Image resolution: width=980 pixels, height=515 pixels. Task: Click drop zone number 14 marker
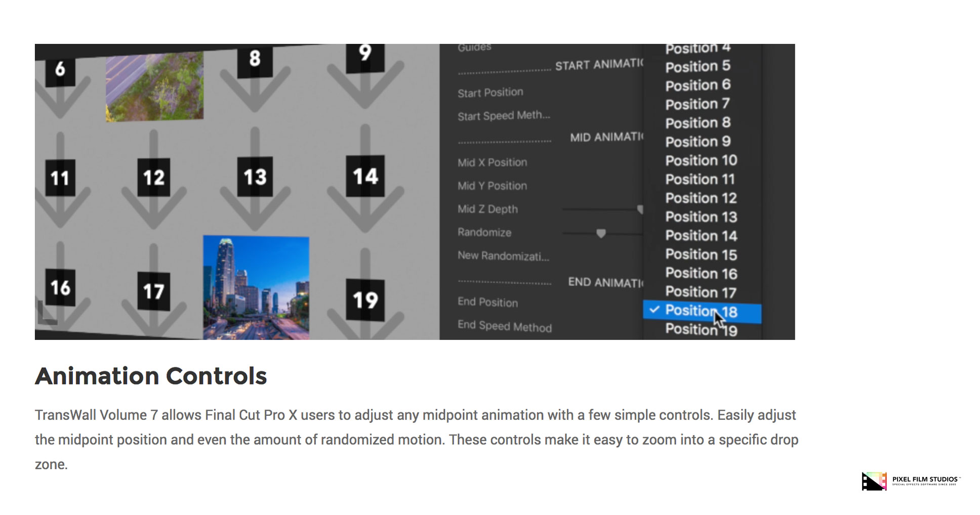click(x=365, y=176)
